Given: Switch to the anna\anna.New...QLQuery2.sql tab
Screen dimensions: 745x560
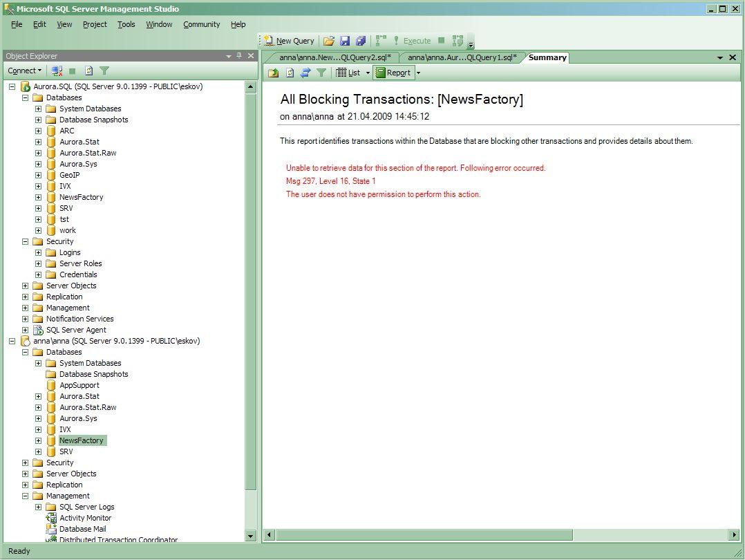Looking at the screenshot, I should pyautogui.click(x=334, y=57).
